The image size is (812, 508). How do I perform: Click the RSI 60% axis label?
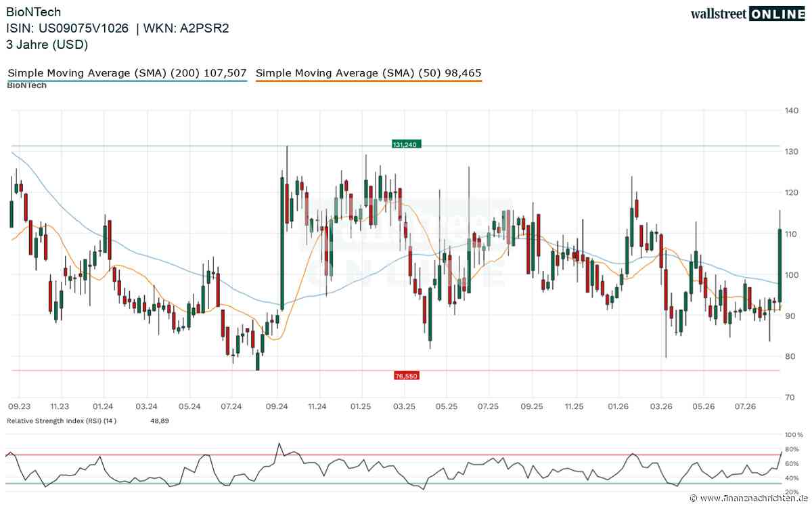(x=792, y=463)
